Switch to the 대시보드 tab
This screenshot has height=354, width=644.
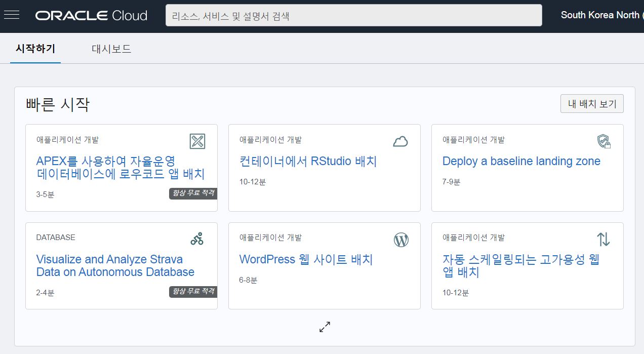click(111, 49)
